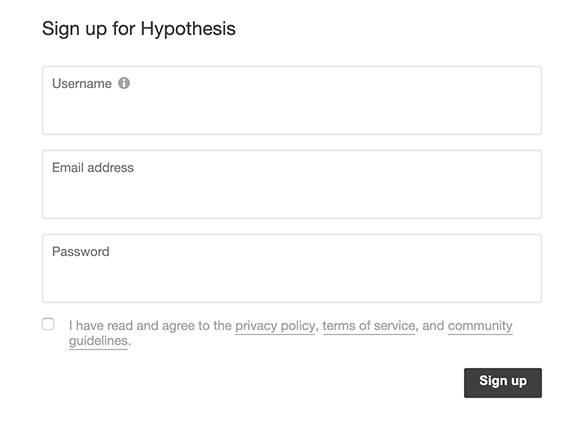Click the info icon beside Username

tap(124, 83)
